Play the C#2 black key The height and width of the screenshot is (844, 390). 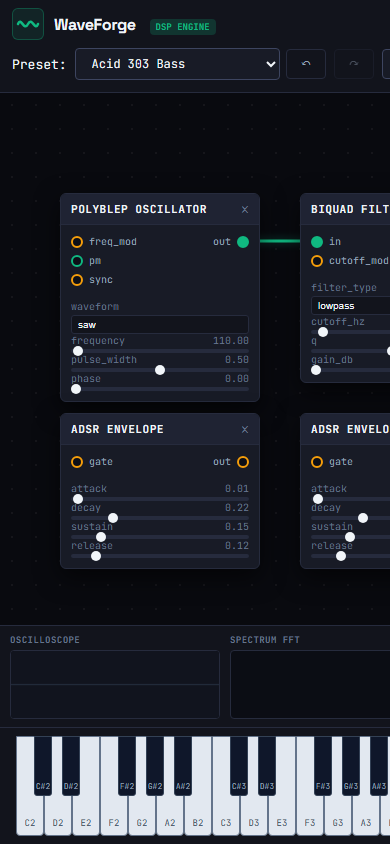point(43,766)
